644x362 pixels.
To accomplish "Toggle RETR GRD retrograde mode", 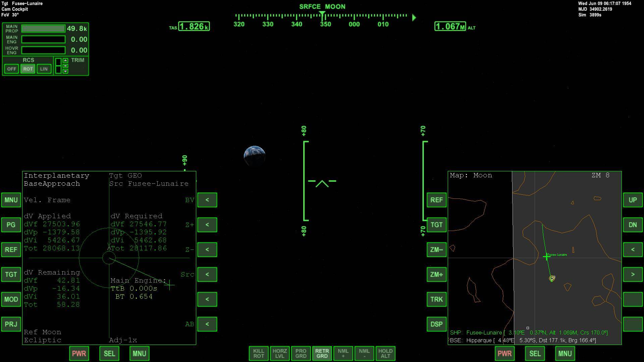I will (x=322, y=353).
